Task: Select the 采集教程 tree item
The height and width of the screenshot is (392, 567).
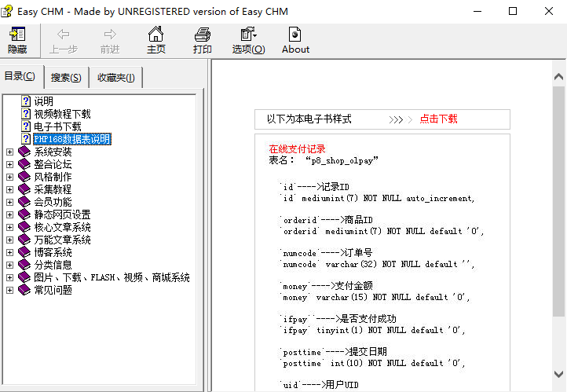Action: click(x=53, y=189)
